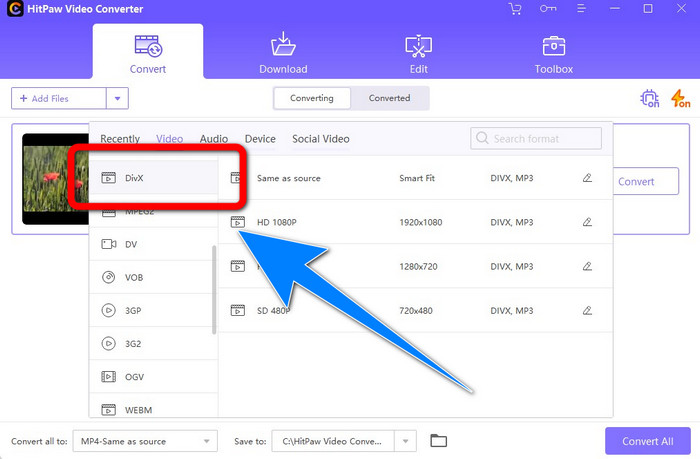Open the Convert tab
Image resolution: width=700 pixels, height=459 pixels.
click(x=148, y=51)
